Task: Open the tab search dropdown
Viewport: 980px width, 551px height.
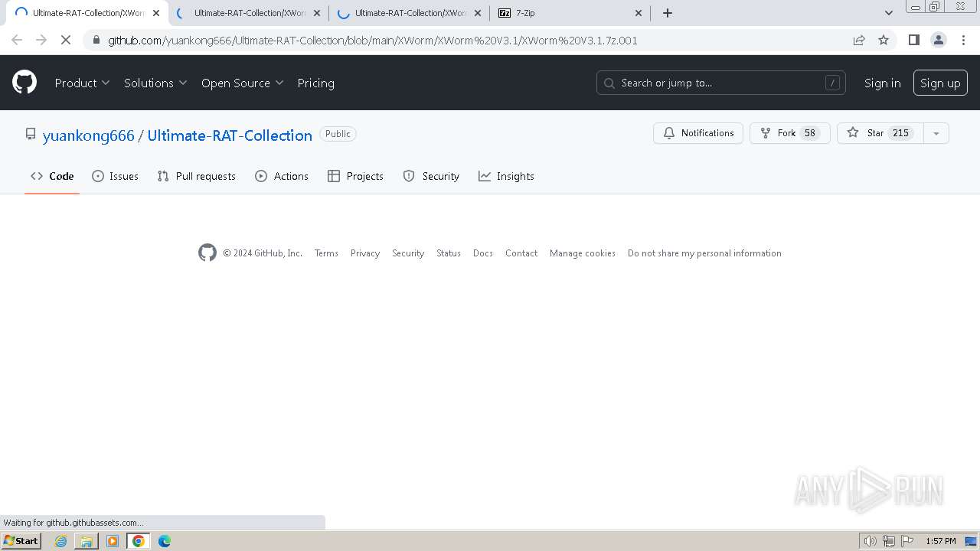Action: coord(889,13)
